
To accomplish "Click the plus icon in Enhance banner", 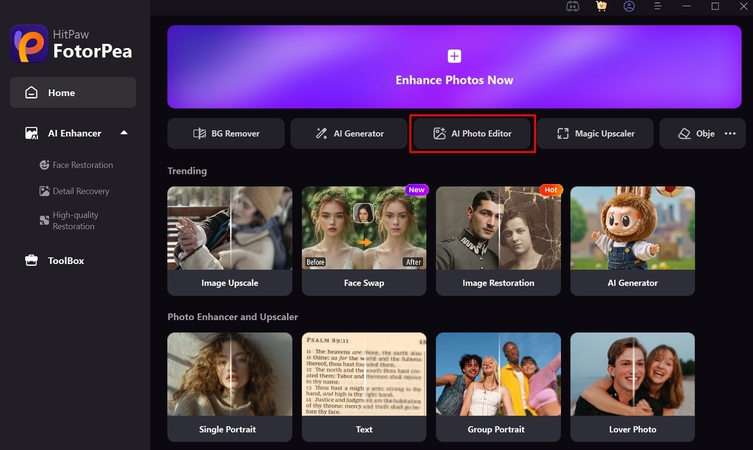I will tap(454, 56).
